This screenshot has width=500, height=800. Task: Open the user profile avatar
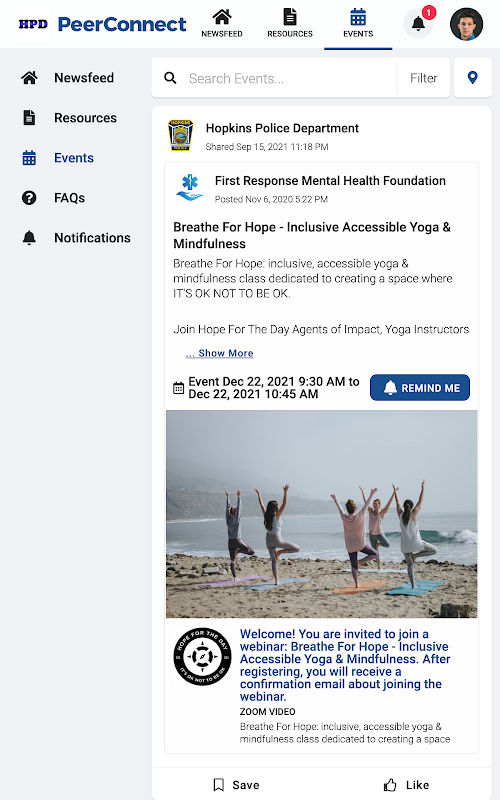[x=466, y=24]
